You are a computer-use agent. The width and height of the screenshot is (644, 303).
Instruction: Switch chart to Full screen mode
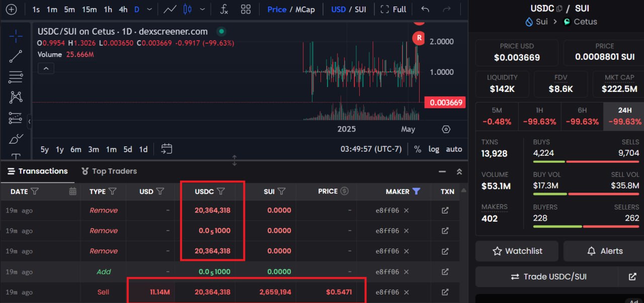coord(393,9)
